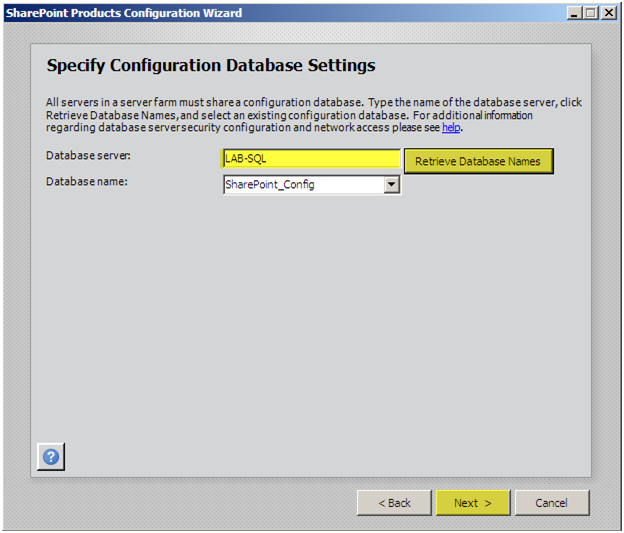Go to the next wizard step

(x=473, y=503)
